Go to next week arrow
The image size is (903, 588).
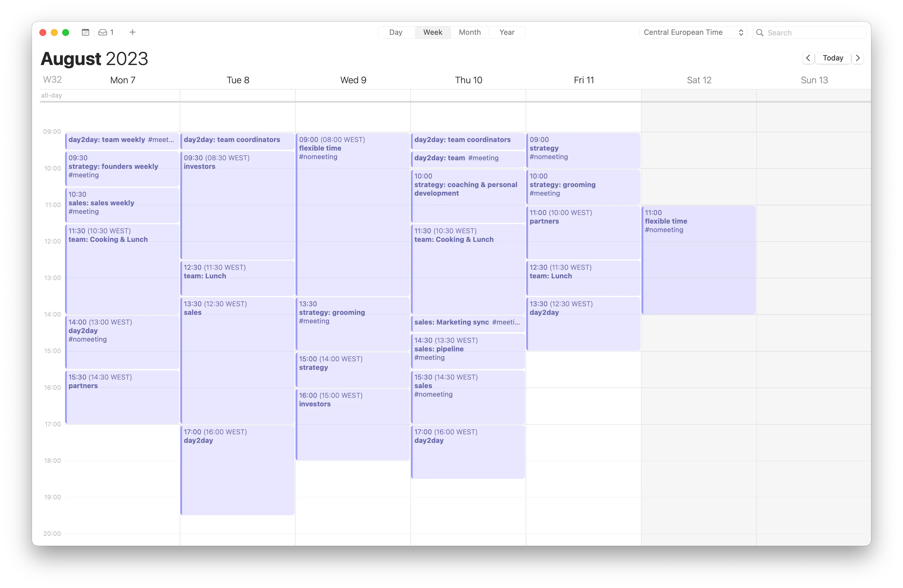(x=858, y=58)
